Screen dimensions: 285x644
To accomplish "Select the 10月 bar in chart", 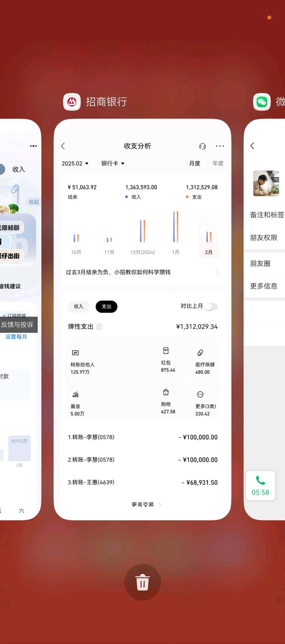I will 76,238.
